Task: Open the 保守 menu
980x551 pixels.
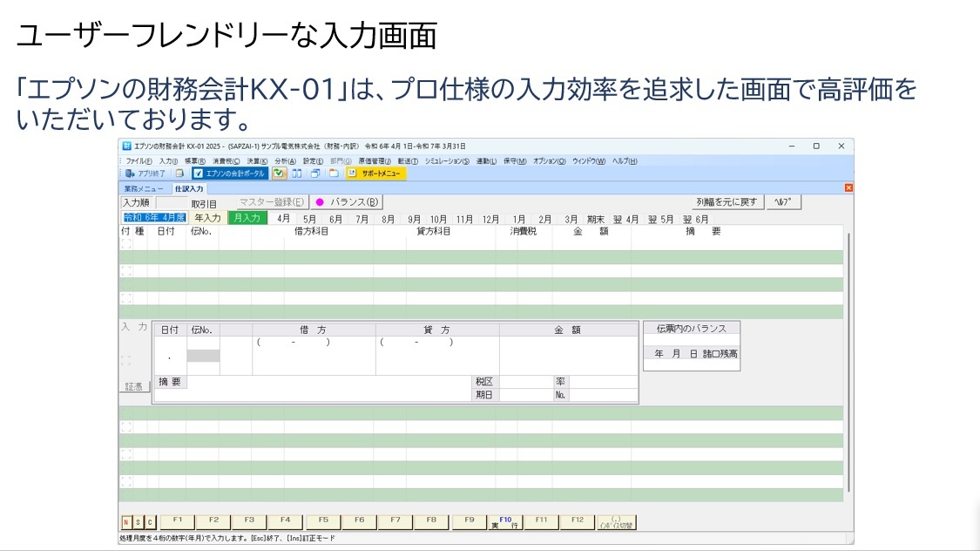Action: coord(515,161)
